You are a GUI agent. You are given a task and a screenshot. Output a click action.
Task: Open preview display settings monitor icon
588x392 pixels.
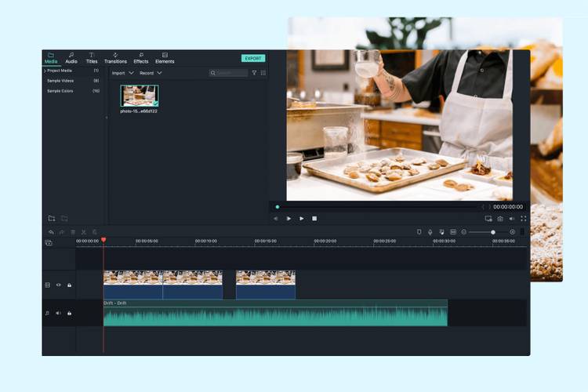[488, 219]
